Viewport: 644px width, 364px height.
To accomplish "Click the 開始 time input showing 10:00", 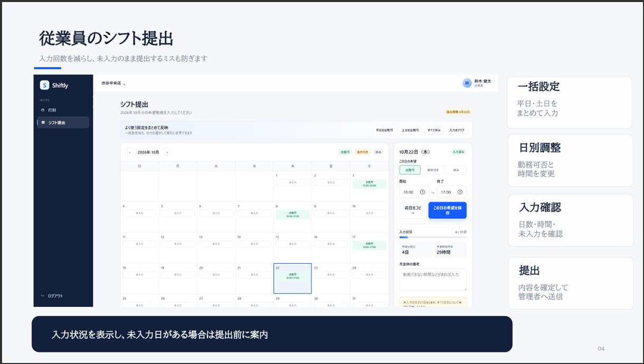I will tap(414, 192).
